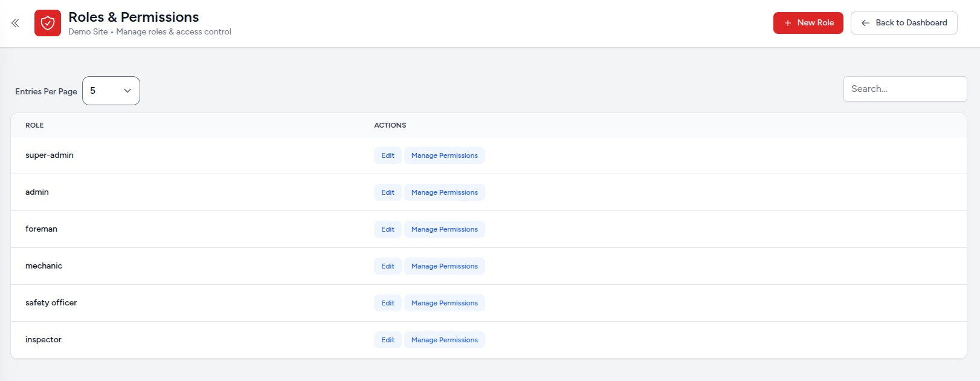Image resolution: width=980 pixels, height=381 pixels.
Task: Open the Entries Per Page dropdown
Action: 111,91
